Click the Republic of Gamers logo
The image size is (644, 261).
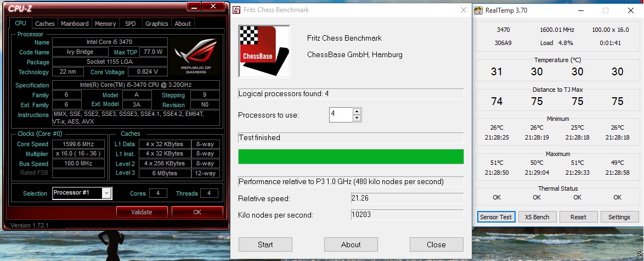pyautogui.click(x=195, y=55)
